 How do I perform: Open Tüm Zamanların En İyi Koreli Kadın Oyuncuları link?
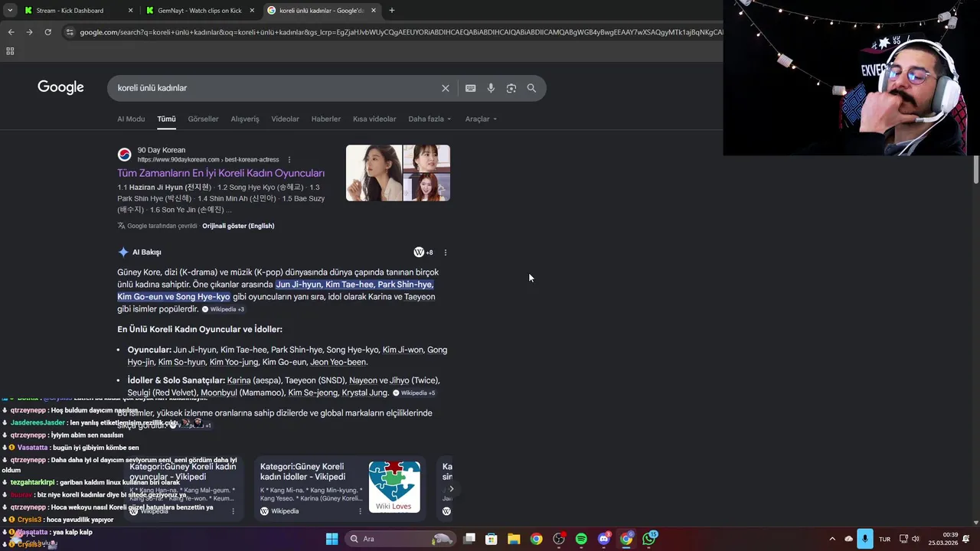pyautogui.click(x=220, y=173)
